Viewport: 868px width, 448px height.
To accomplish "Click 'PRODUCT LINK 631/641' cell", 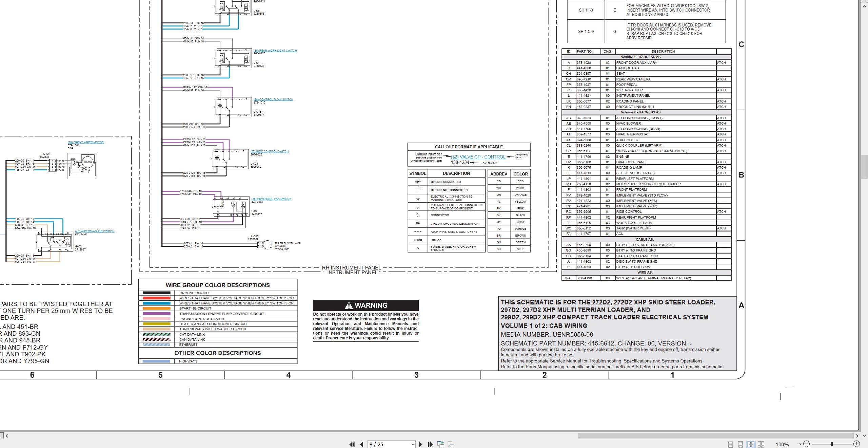I will point(666,107).
